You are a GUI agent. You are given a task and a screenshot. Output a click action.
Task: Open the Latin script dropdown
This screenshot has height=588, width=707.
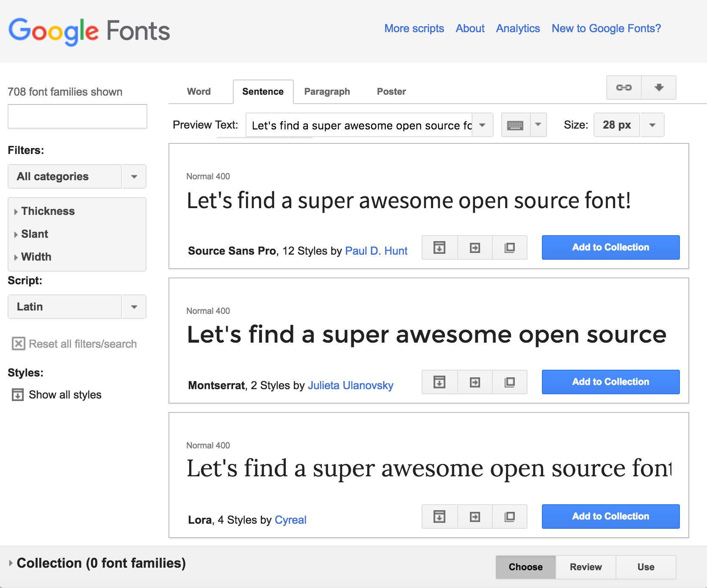tap(77, 307)
